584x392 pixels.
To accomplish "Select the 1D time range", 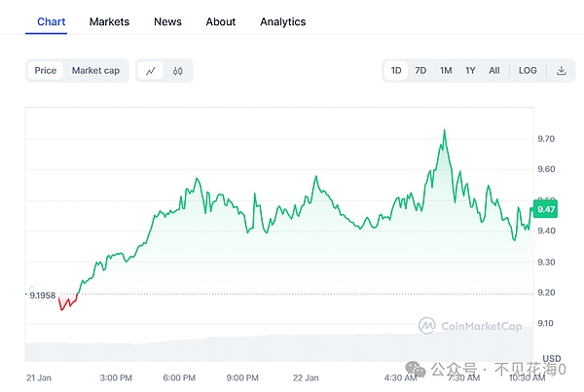I will (396, 71).
